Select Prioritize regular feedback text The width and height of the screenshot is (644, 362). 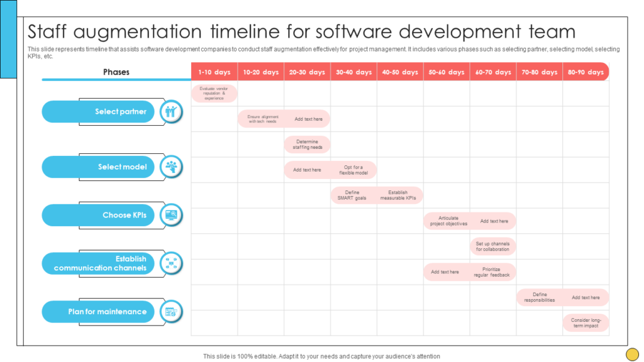(492, 272)
